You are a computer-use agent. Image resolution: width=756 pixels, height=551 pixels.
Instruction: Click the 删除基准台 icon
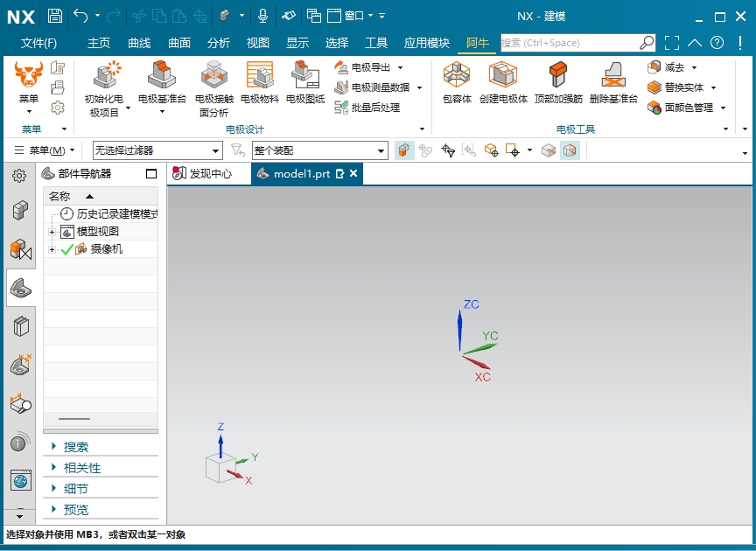click(x=612, y=79)
